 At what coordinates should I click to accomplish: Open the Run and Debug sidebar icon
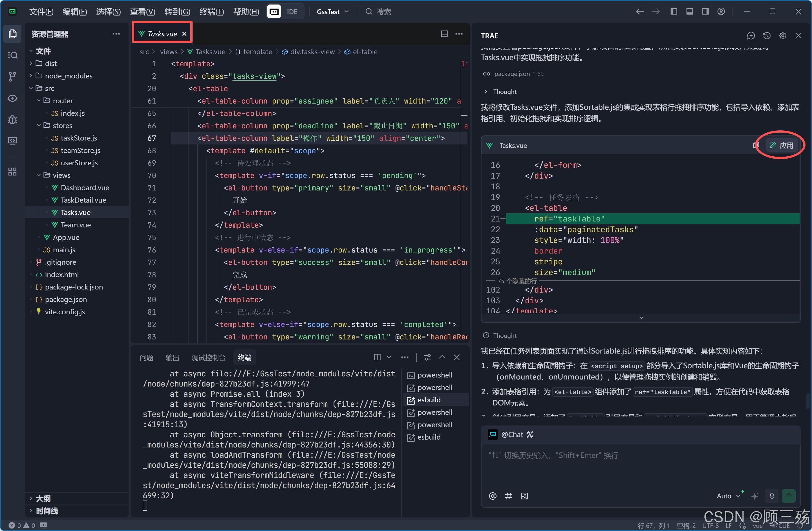[12, 120]
